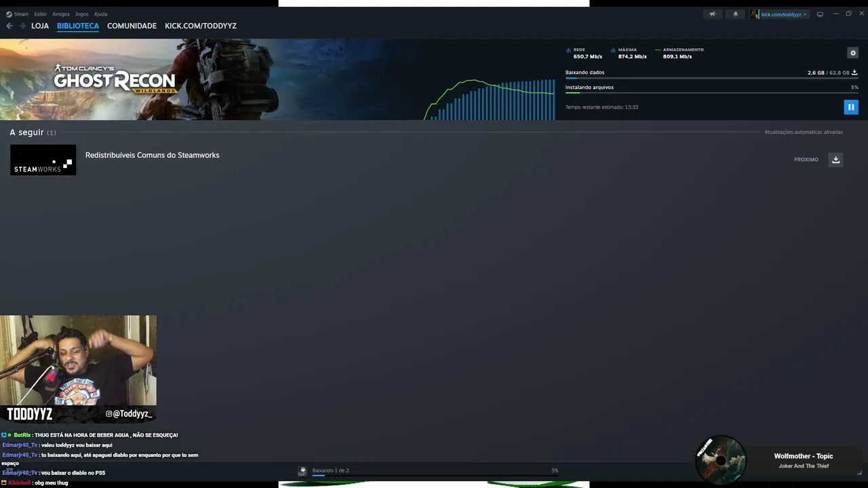Click the 650,7 Mb/s network speed
Screen dimensions: 868x488
click(x=588, y=57)
